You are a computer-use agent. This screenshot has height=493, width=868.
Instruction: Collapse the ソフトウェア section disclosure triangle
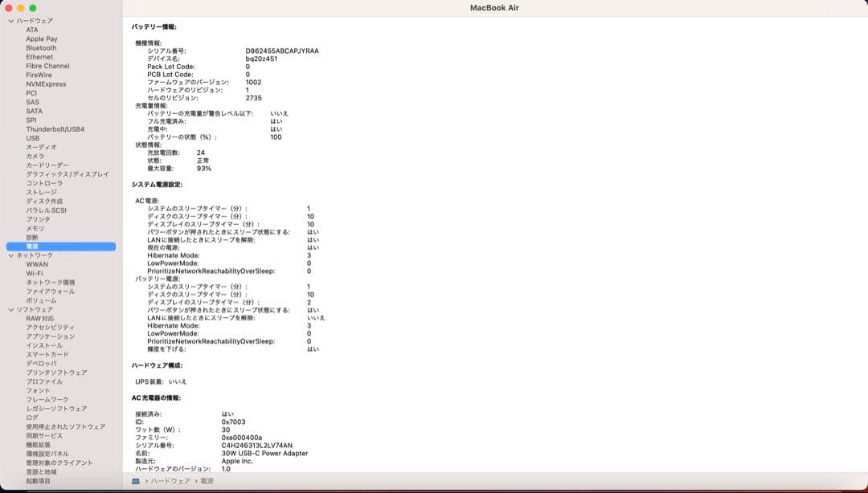pyautogui.click(x=11, y=310)
